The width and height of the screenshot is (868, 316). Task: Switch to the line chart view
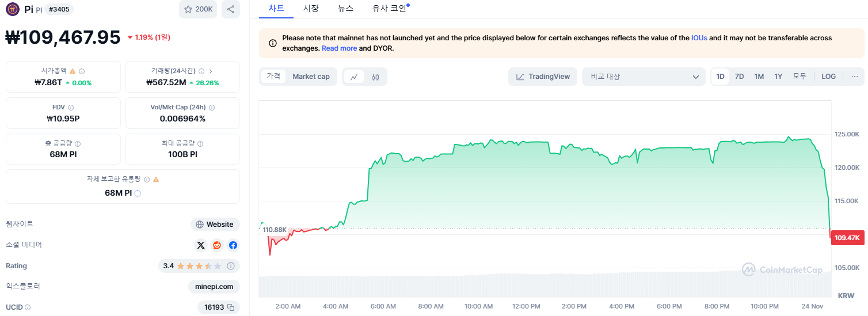click(x=354, y=77)
